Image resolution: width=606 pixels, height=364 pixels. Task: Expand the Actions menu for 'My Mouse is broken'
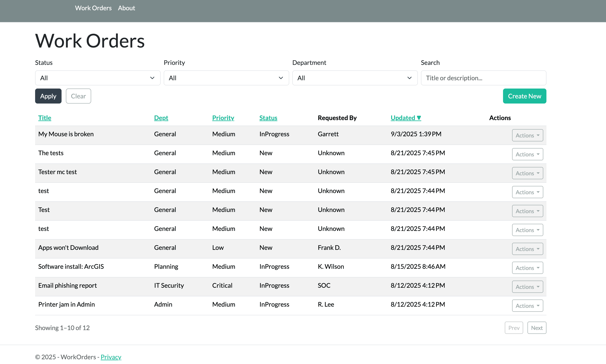[x=527, y=135]
